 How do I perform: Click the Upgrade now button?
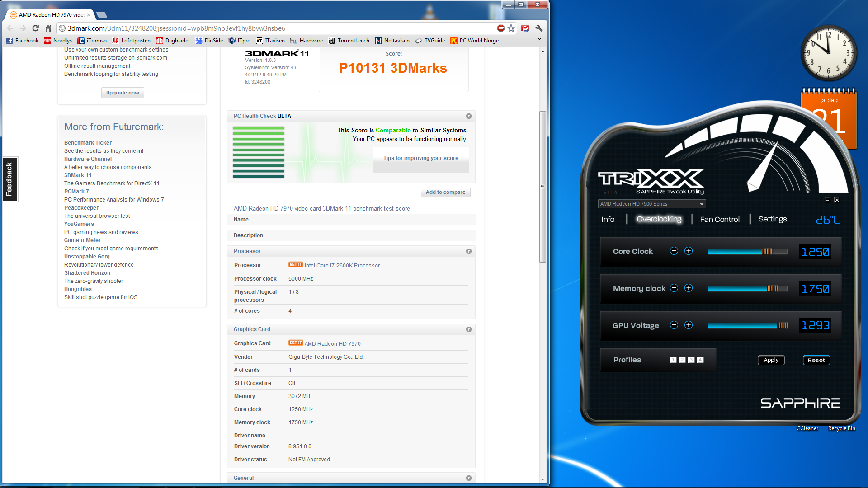(123, 93)
